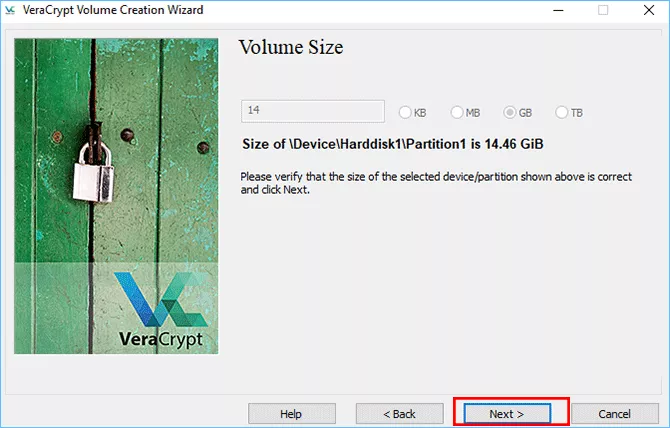Image resolution: width=670 pixels, height=428 pixels.
Task: Proceed with the Next button
Action: click(507, 414)
